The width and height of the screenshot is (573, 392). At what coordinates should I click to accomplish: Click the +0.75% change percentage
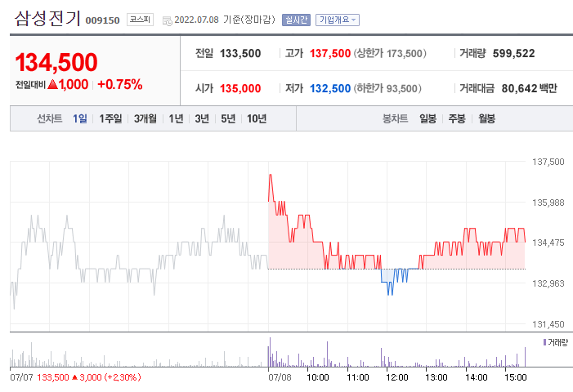click(120, 84)
